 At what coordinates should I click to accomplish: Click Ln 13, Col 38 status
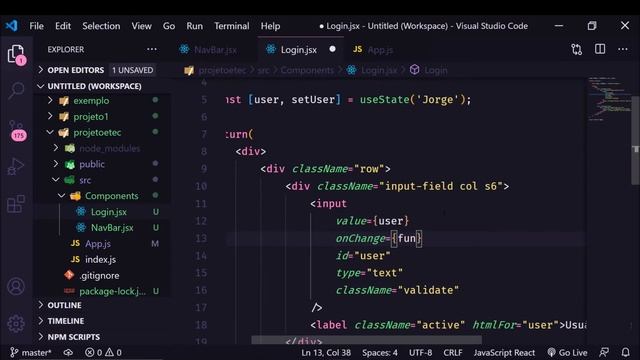coord(326,352)
